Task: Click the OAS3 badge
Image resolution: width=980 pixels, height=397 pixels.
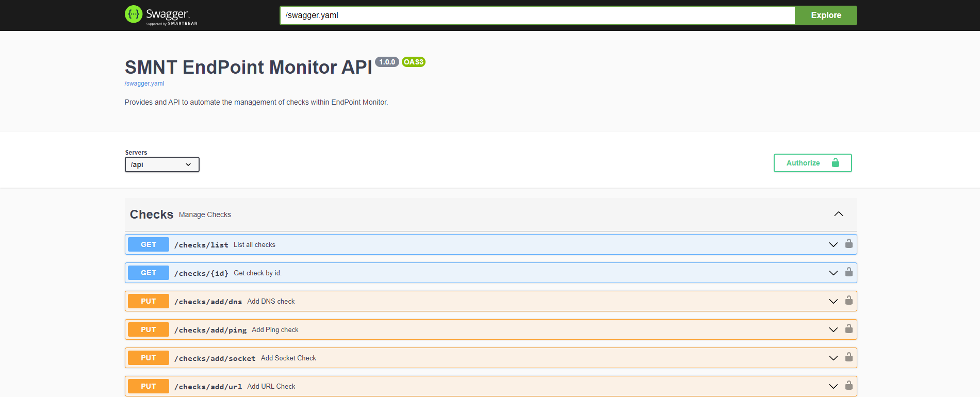Action: coord(414,62)
